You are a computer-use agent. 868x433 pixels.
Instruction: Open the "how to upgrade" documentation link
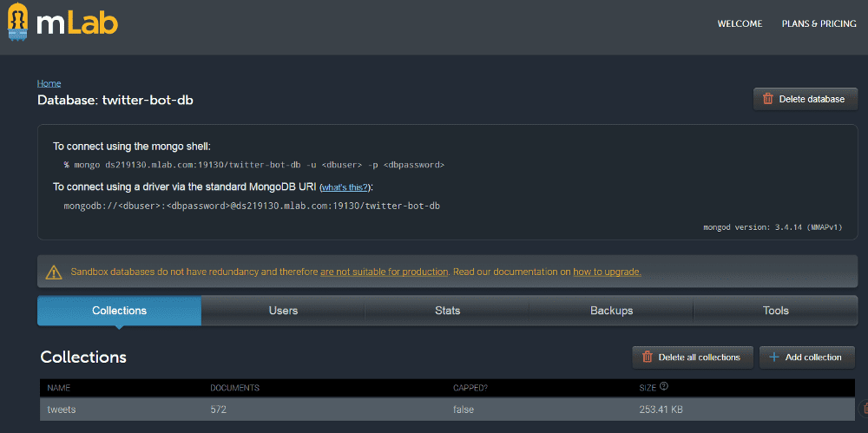(607, 272)
